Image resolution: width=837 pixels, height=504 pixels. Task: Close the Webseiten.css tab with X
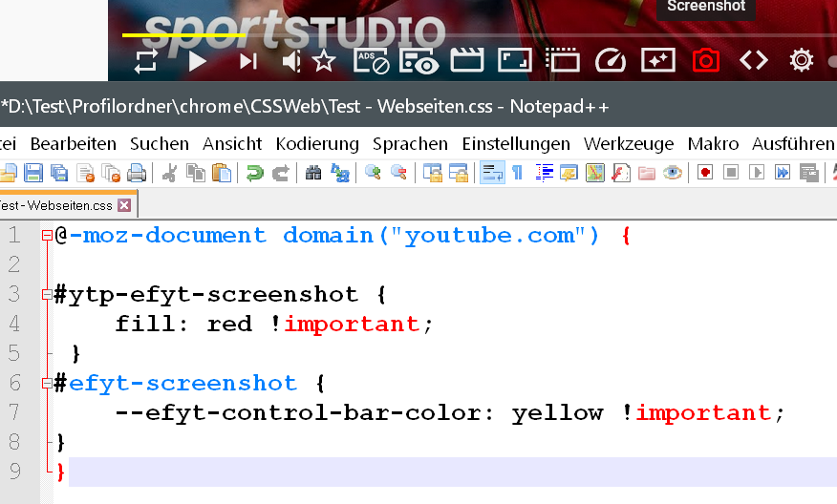pyautogui.click(x=124, y=205)
